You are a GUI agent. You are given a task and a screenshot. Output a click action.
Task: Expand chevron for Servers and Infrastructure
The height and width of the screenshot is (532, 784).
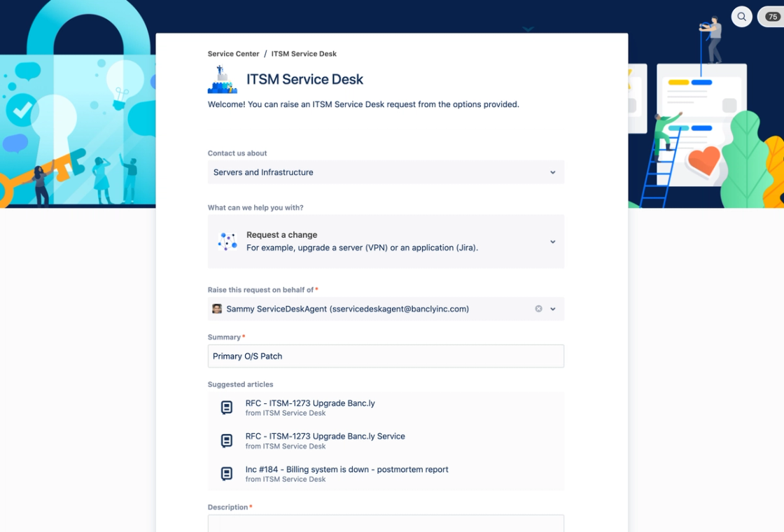coord(552,172)
